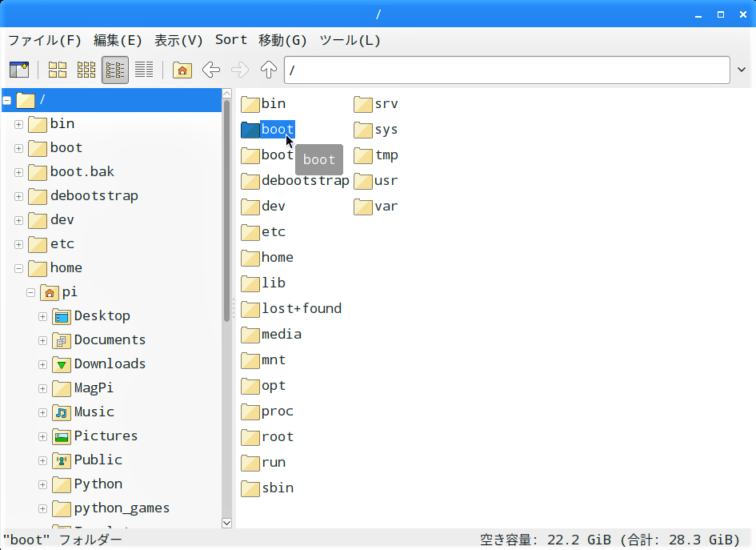
Task: Collapse home in the tree
Action: coord(19,269)
